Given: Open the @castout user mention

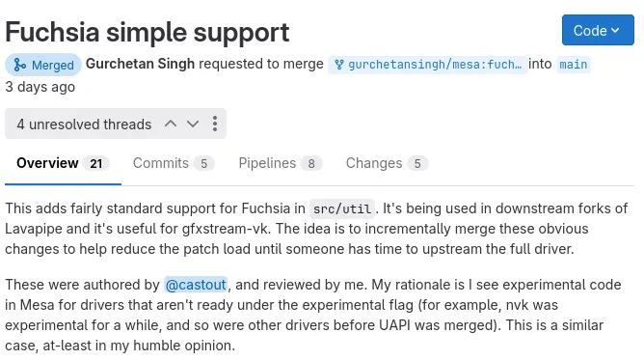Looking at the screenshot, I should tap(196, 285).
